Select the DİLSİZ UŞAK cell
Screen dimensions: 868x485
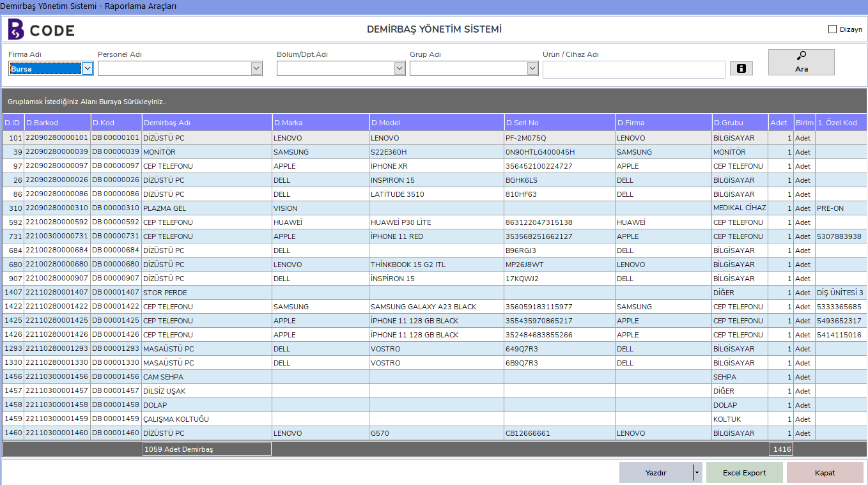[207, 391]
